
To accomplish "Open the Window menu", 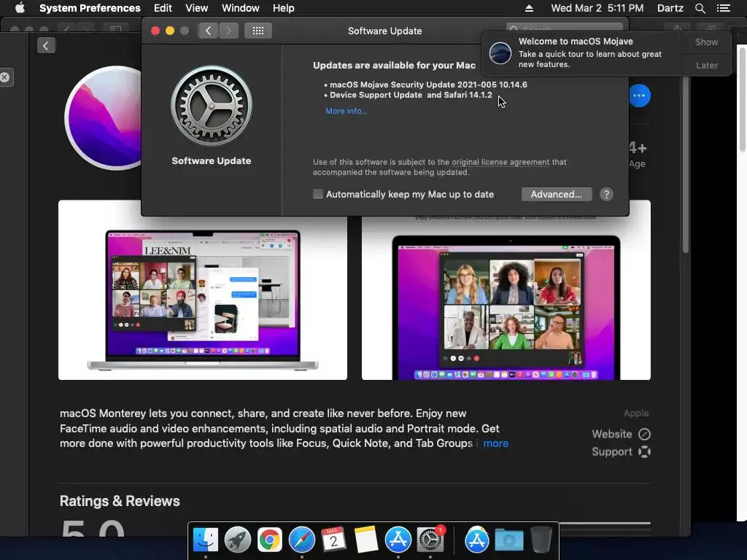I will tap(240, 8).
